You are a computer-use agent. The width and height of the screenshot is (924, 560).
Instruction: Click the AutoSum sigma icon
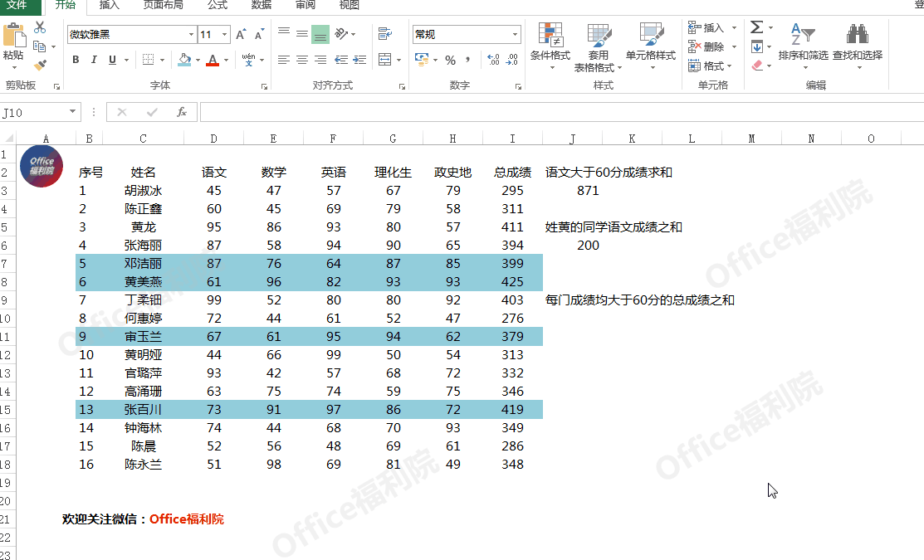pos(756,27)
